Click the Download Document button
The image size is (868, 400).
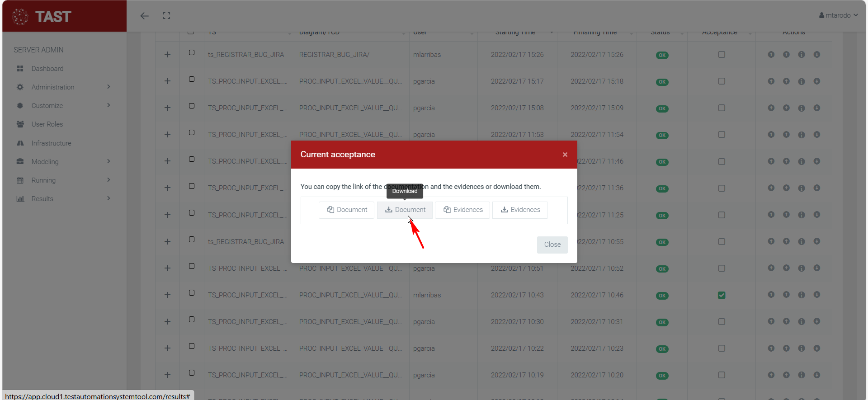[405, 210]
